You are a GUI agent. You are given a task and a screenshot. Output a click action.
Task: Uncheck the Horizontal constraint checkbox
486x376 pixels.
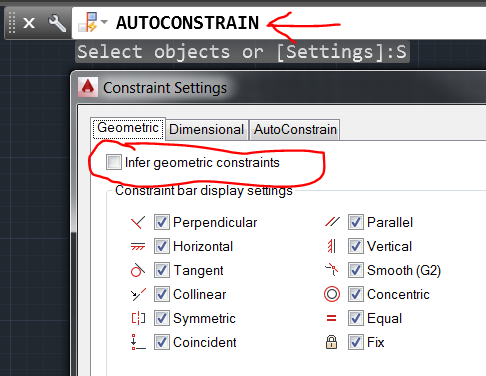click(x=162, y=246)
